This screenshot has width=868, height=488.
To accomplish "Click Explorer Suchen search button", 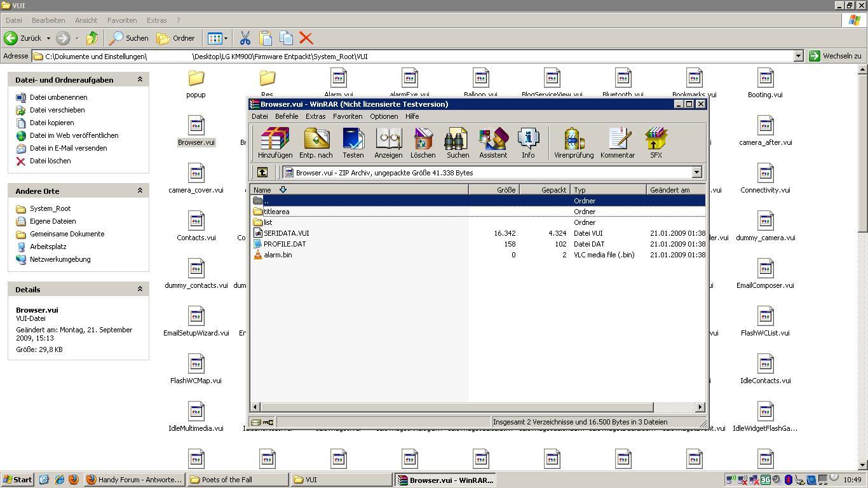I will (129, 38).
